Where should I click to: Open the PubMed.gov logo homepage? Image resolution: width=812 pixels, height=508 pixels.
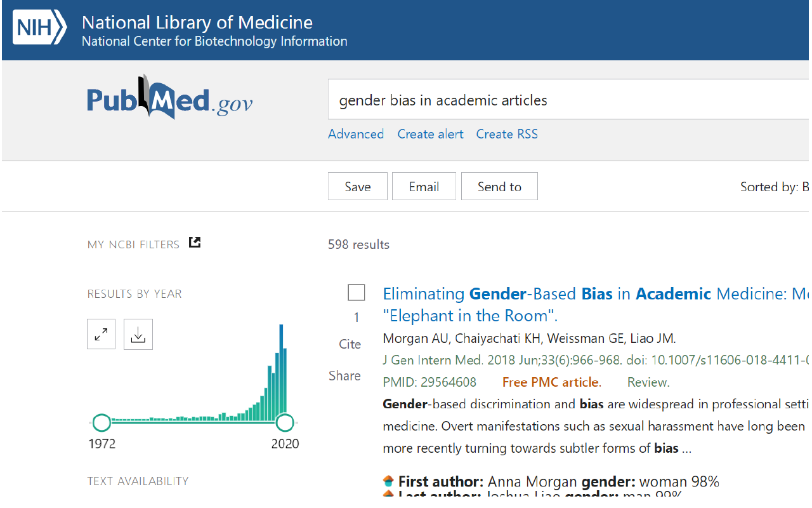tap(170, 98)
